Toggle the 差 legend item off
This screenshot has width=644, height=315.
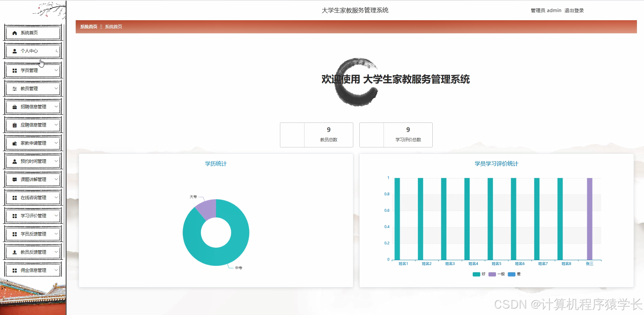[515, 274]
